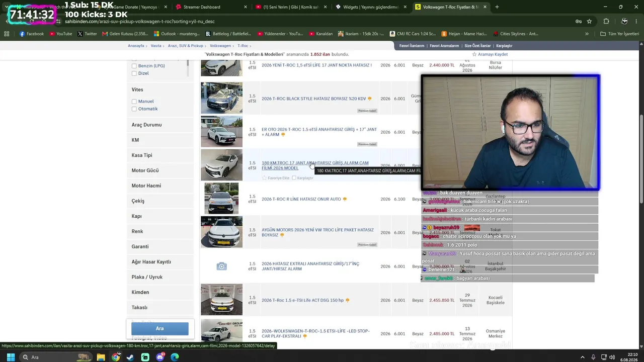Open the Arazi, SUV & Pickup breadcrumb
The width and height of the screenshot is (644, 362).
click(x=186, y=46)
